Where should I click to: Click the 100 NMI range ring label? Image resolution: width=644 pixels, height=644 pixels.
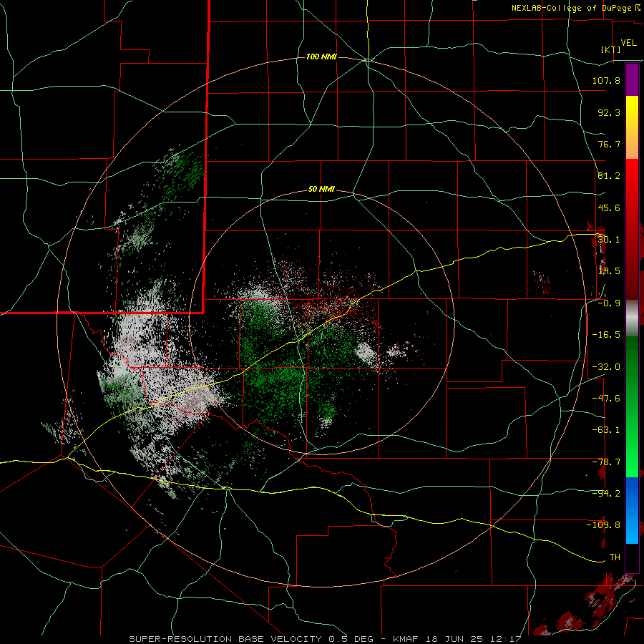(x=321, y=57)
